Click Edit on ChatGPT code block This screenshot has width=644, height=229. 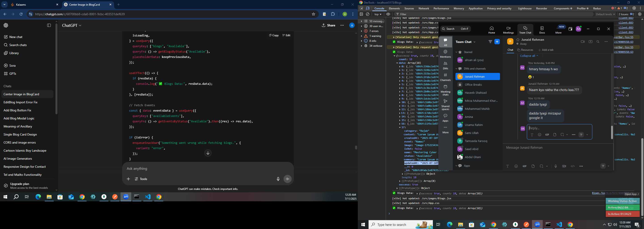point(286,35)
